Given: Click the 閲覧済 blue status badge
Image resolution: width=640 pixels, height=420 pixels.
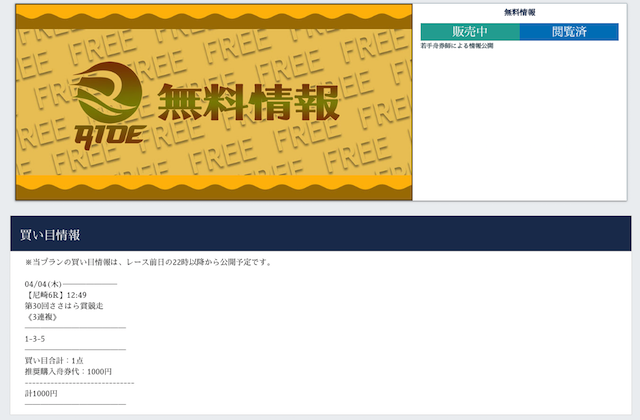Looking at the screenshot, I should 569,31.
